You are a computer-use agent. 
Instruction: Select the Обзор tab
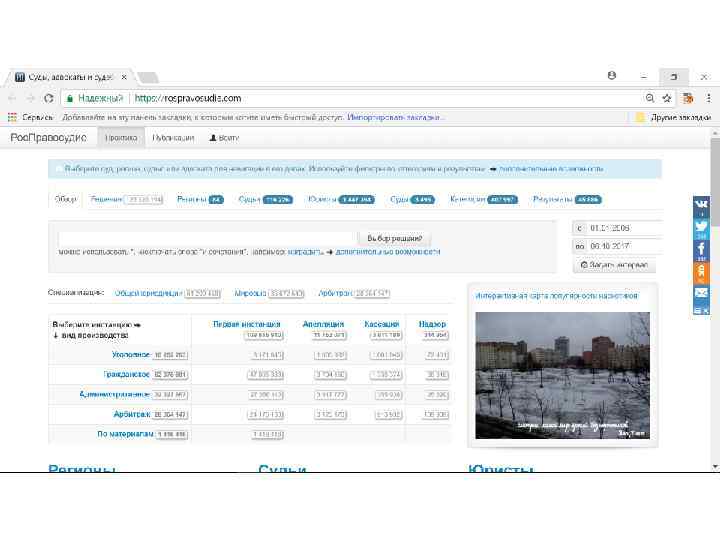(x=66, y=199)
